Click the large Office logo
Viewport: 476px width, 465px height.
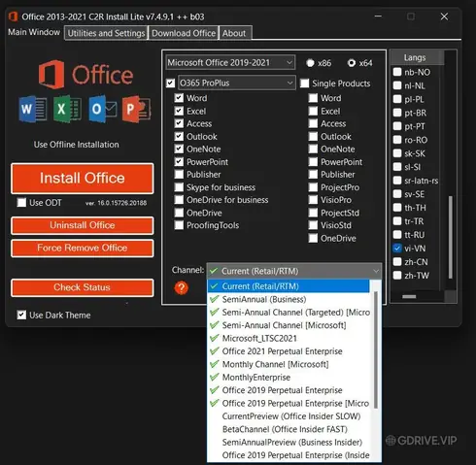pyautogui.click(x=85, y=75)
